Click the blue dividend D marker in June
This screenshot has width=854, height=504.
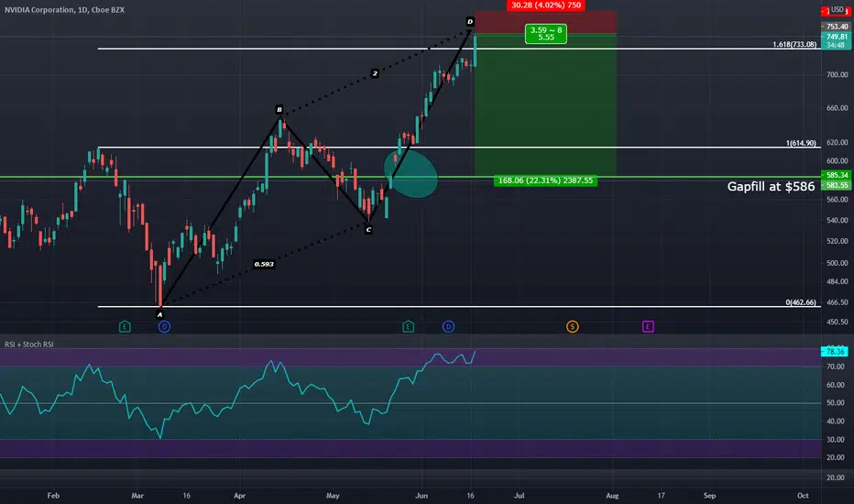pyautogui.click(x=448, y=326)
